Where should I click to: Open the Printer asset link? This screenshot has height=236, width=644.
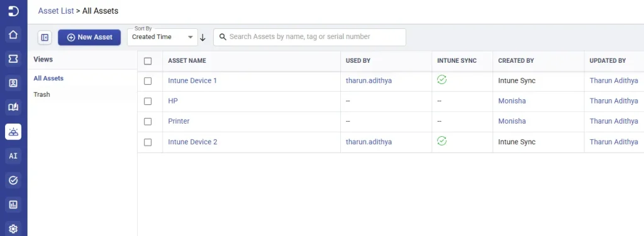coord(179,121)
